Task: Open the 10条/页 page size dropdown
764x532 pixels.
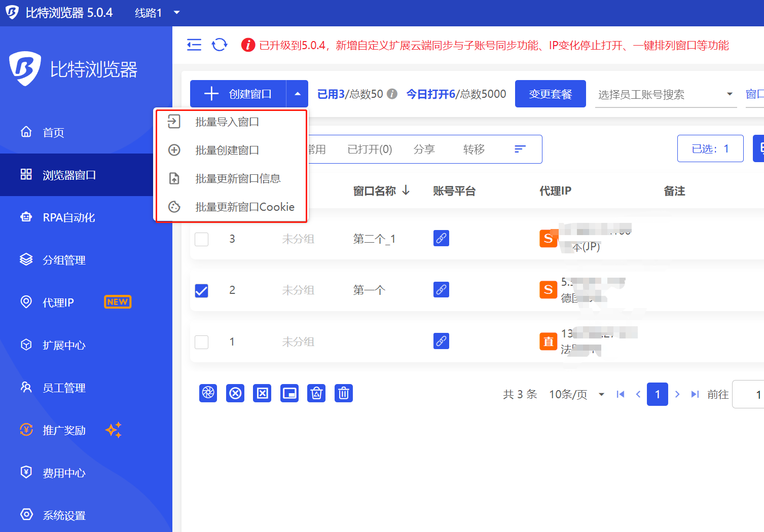Action: pos(577,394)
